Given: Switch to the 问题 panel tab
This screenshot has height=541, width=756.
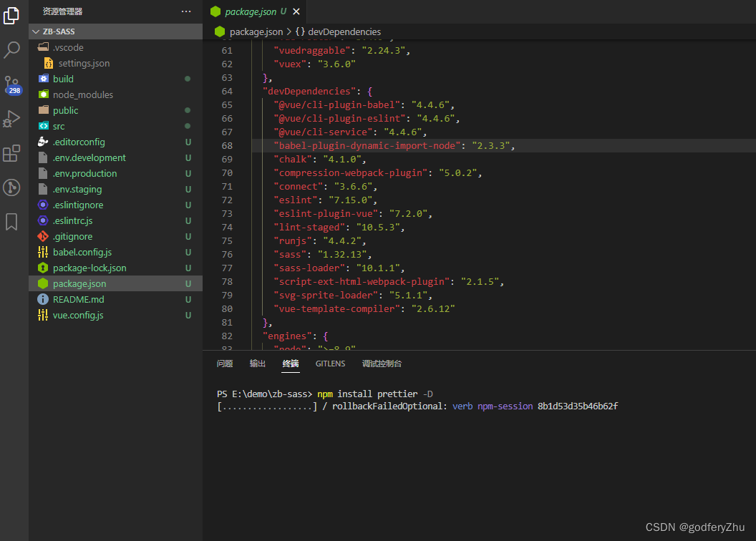Looking at the screenshot, I should pyautogui.click(x=225, y=364).
